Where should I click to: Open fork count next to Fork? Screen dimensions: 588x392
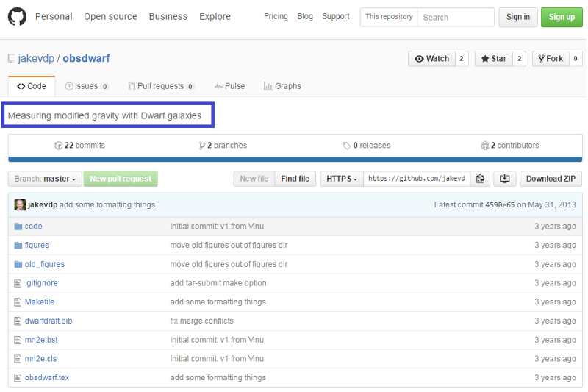tap(576, 59)
